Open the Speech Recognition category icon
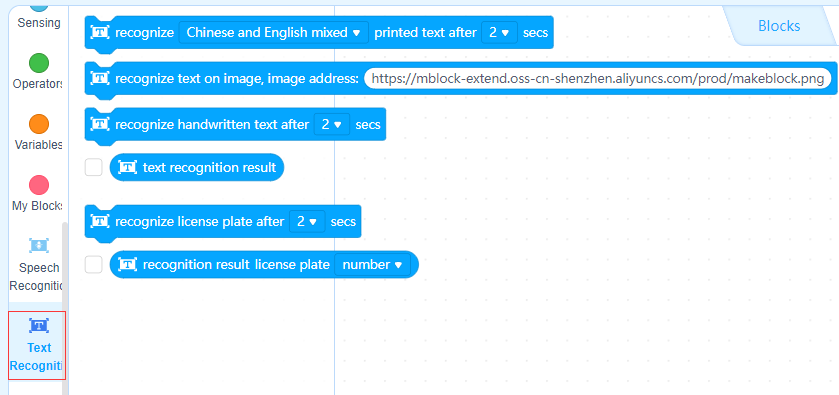This screenshot has height=395, width=839. (x=39, y=246)
